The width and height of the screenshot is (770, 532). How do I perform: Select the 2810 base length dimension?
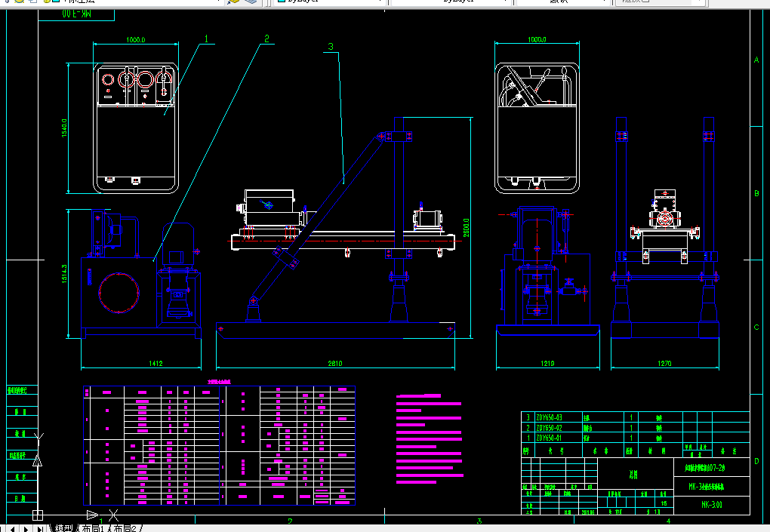335,363
